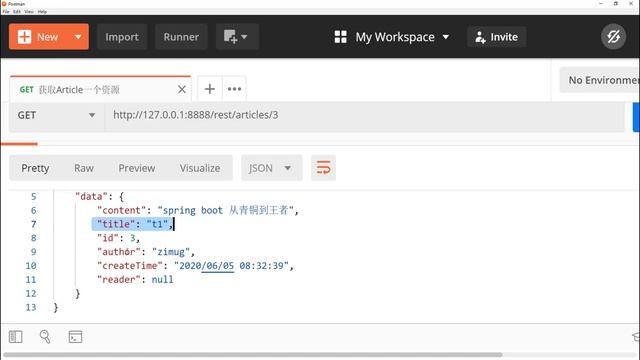Open Find and Replace magnifier icon
This screenshot has width=640, height=360.
pyautogui.click(x=45, y=337)
